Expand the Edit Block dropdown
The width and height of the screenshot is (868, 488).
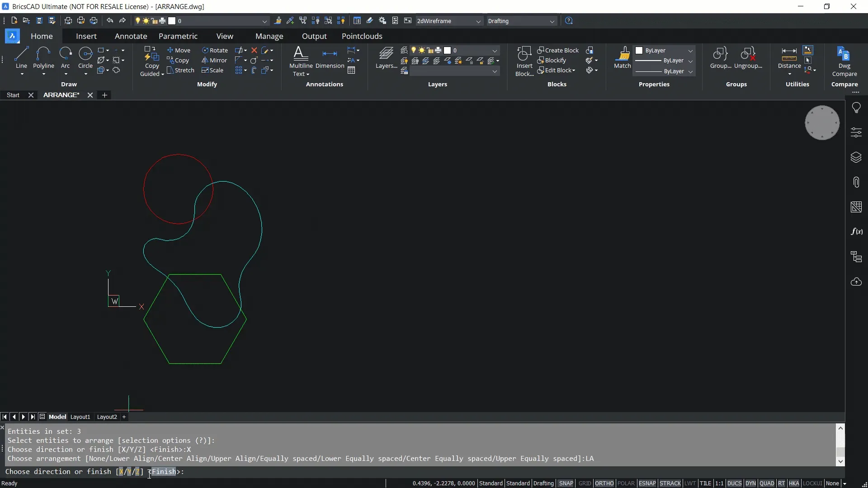coord(574,70)
